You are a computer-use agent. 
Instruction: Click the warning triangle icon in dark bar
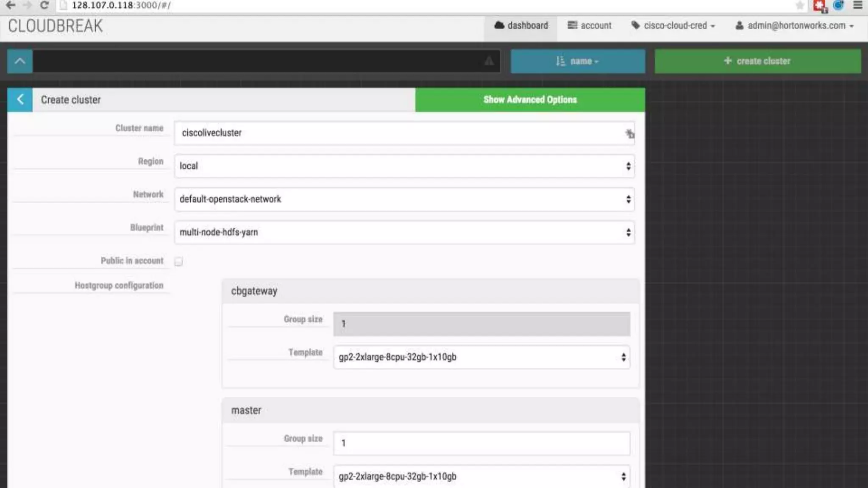click(489, 61)
